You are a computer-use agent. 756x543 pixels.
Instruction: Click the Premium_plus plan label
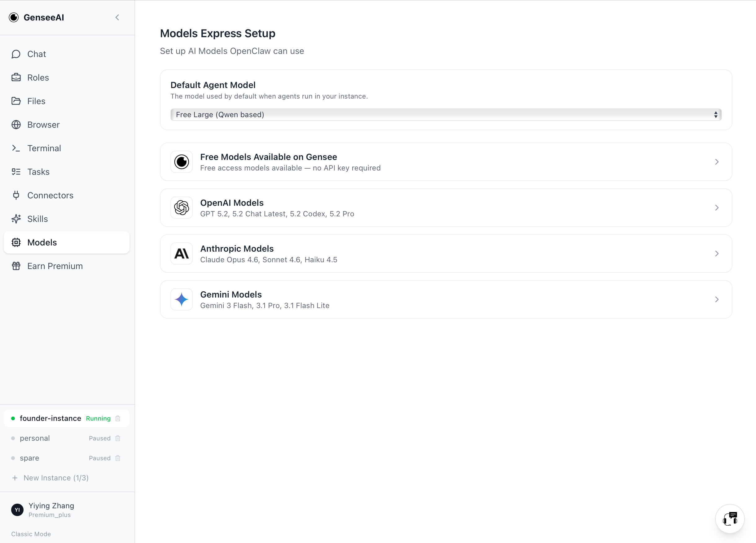point(50,515)
